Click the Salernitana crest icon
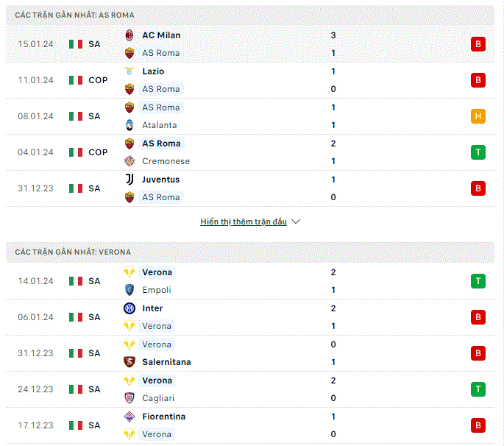Viewport: 504px width, 446px height. click(129, 362)
